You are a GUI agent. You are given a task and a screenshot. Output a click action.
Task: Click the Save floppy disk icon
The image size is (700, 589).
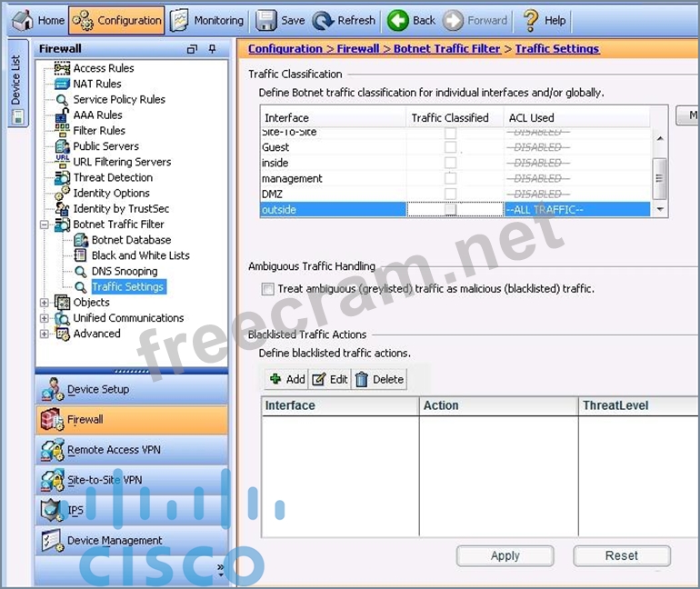pyautogui.click(x=266, y=20)
